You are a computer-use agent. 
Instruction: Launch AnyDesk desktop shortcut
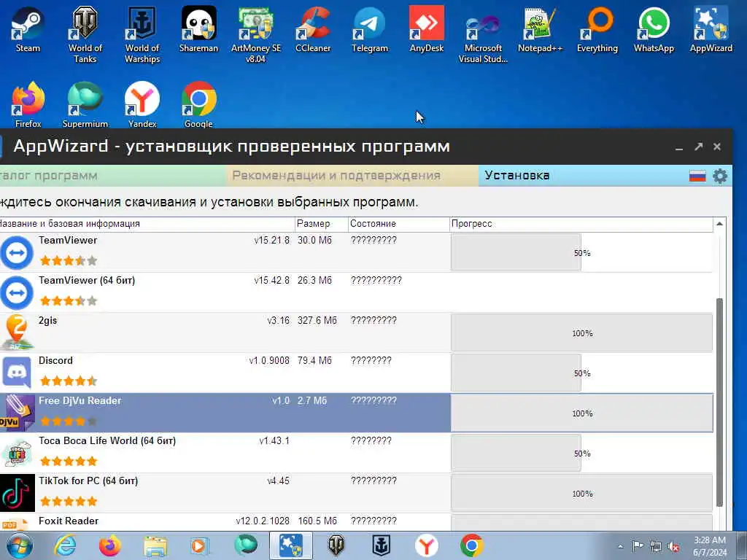(x=426, y=29)
